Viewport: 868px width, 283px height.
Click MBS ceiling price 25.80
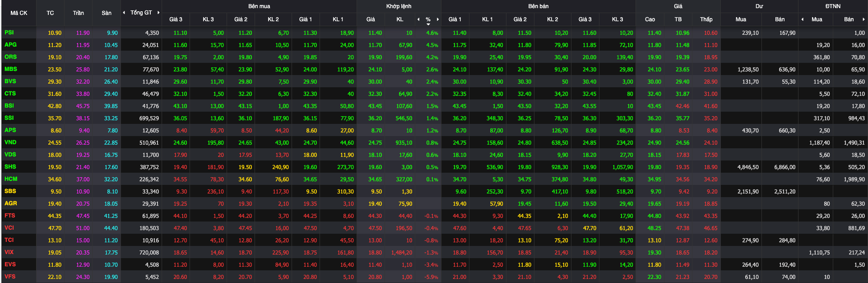(x=83, y=70)
